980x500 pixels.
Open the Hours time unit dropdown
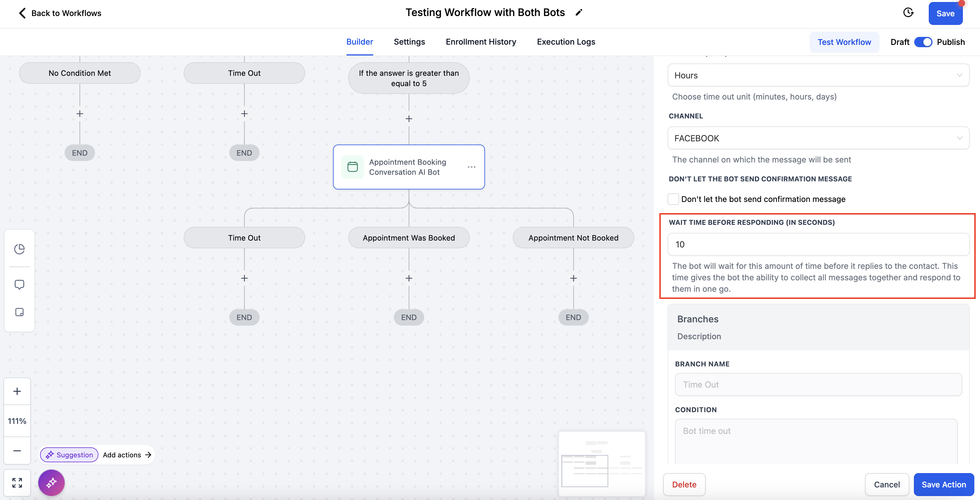click(x=818, y=75)
